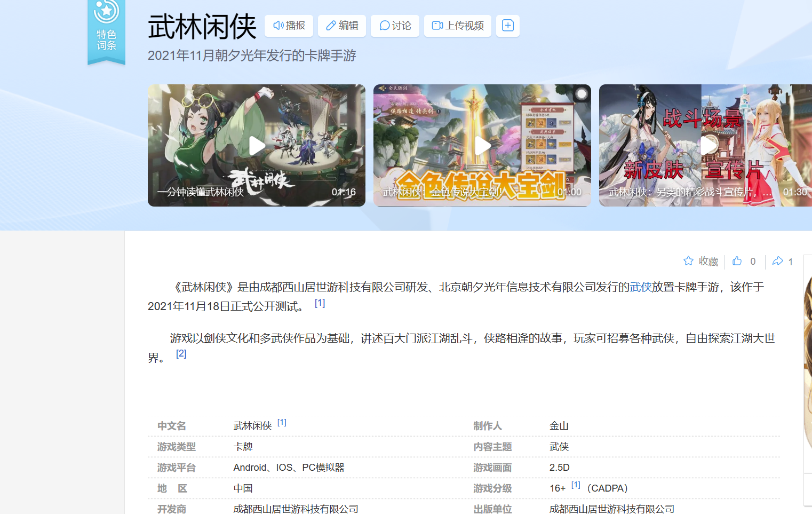The width and height of the screenshot is (812, 514).
Task: Click the 游戏类型 field label
Action: tap(177, 447)
